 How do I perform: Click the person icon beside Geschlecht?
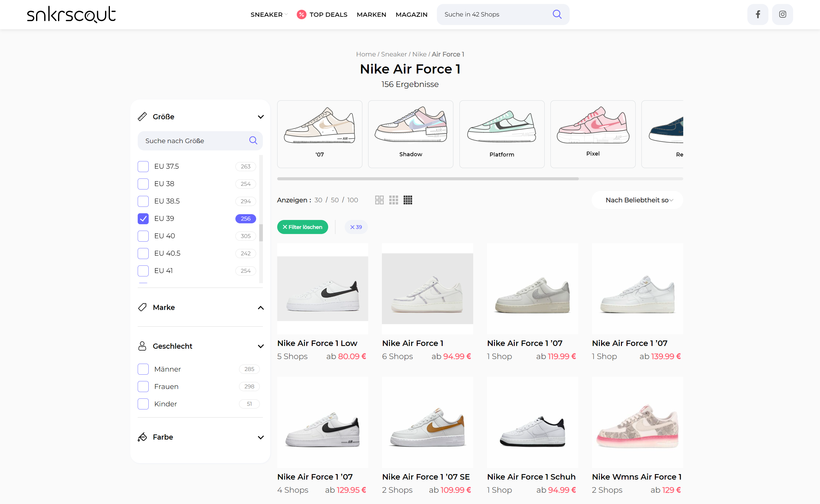click(142, 346)
